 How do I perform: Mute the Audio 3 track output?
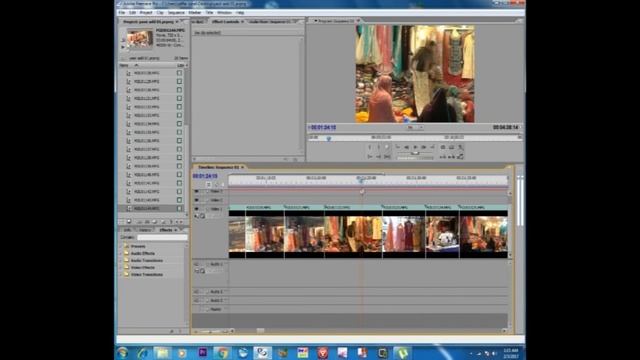196,300
